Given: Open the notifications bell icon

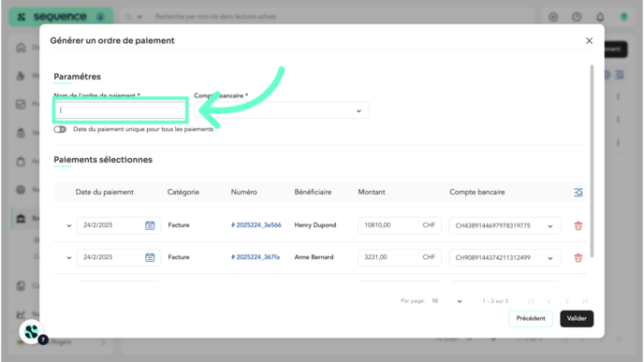Looking at the screenshot, I should (x=600, y=17).
